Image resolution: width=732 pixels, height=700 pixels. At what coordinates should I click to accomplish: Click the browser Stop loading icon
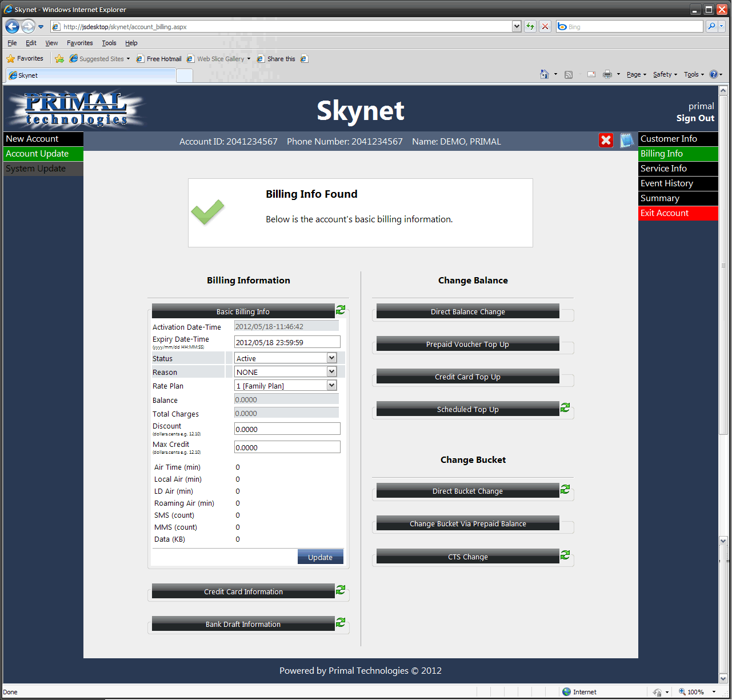pyautogui.click(x=545, y=26)
